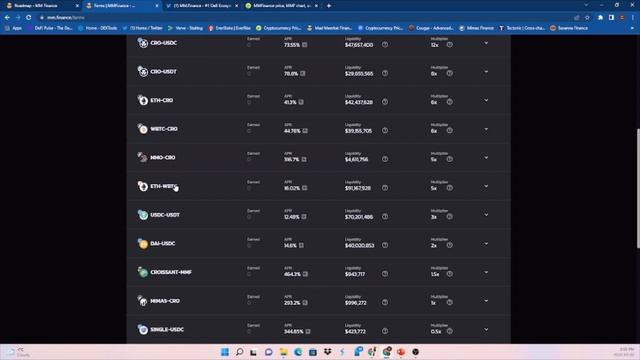Expand the CRO-USDT farm row

tap(486, 71)
